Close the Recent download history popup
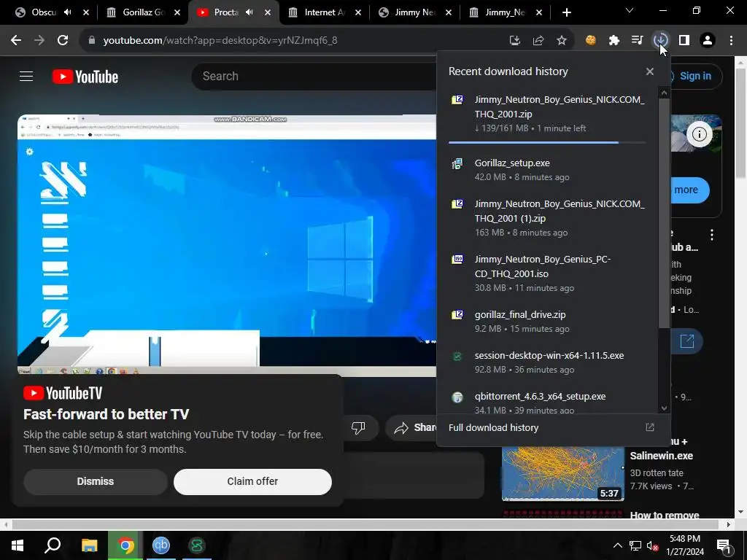Screen dimensions: 747x560 (650, 71)
